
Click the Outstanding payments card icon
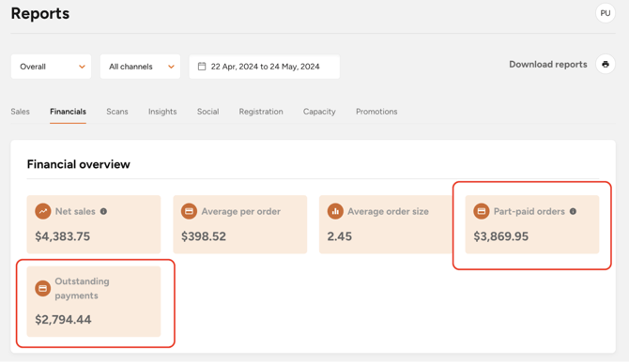42,288
